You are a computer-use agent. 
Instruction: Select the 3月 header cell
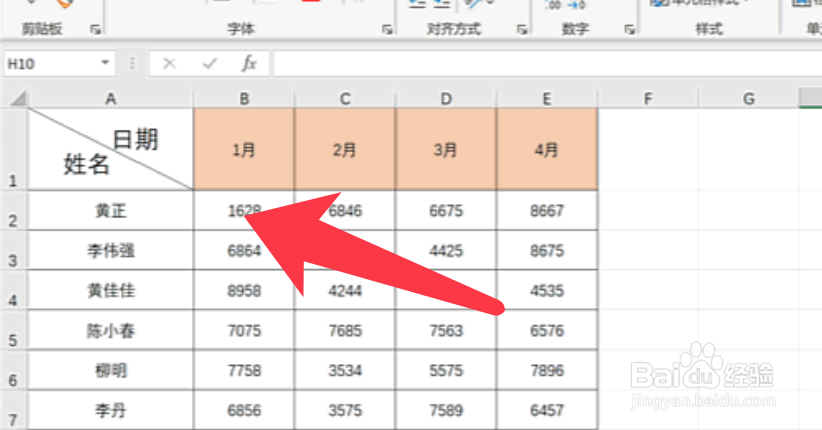(446, 149)
